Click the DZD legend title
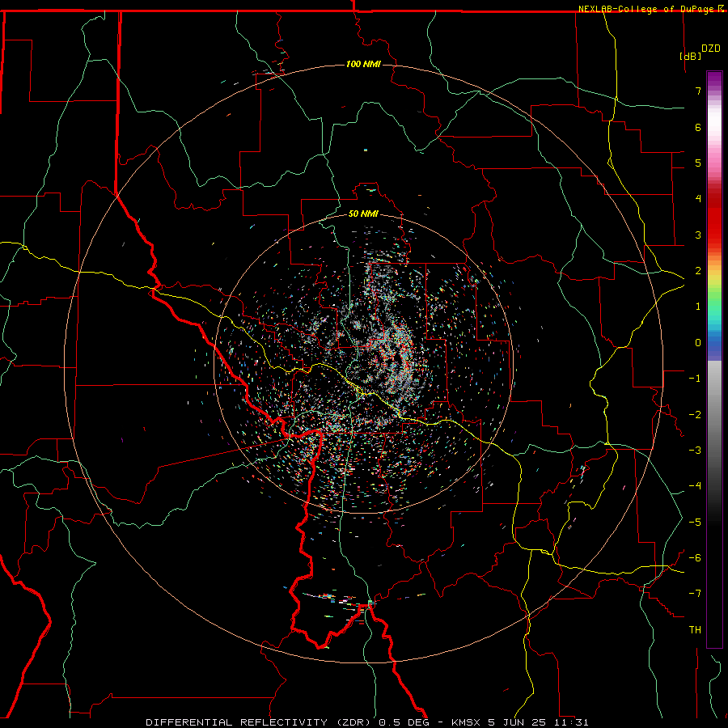The image size is (728, 728). click(711, 49)
